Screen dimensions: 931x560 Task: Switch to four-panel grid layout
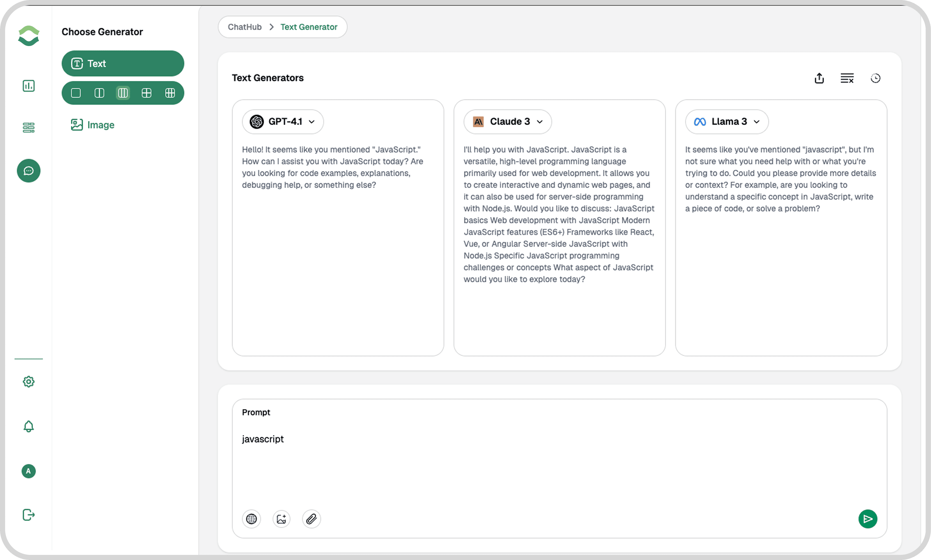[146, 92]
